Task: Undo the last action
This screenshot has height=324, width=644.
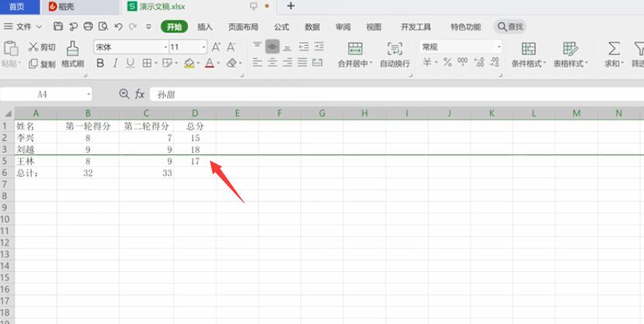Action: click(x=118, y=26)
